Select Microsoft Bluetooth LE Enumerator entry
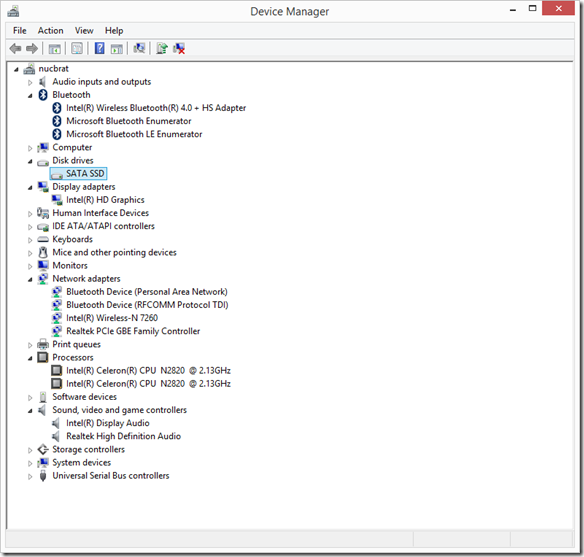The height and width of the screenshot is (557, 584). (134, 134)
